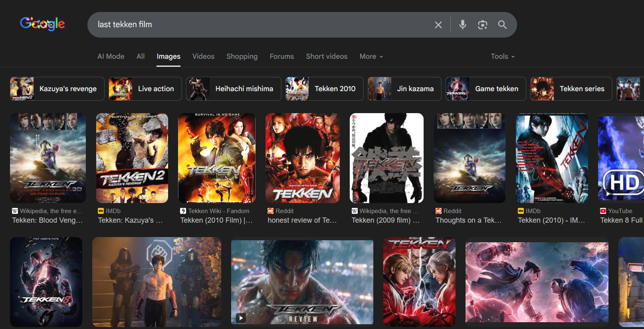Switch to the AI Mode tab
This screenshot has height=329, width=644.
point(111,56)
